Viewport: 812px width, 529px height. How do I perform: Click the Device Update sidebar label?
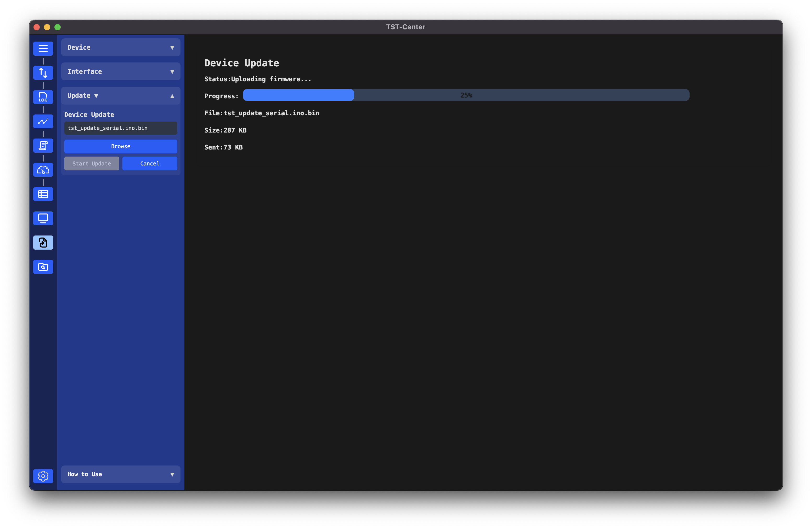click(89, 114)
